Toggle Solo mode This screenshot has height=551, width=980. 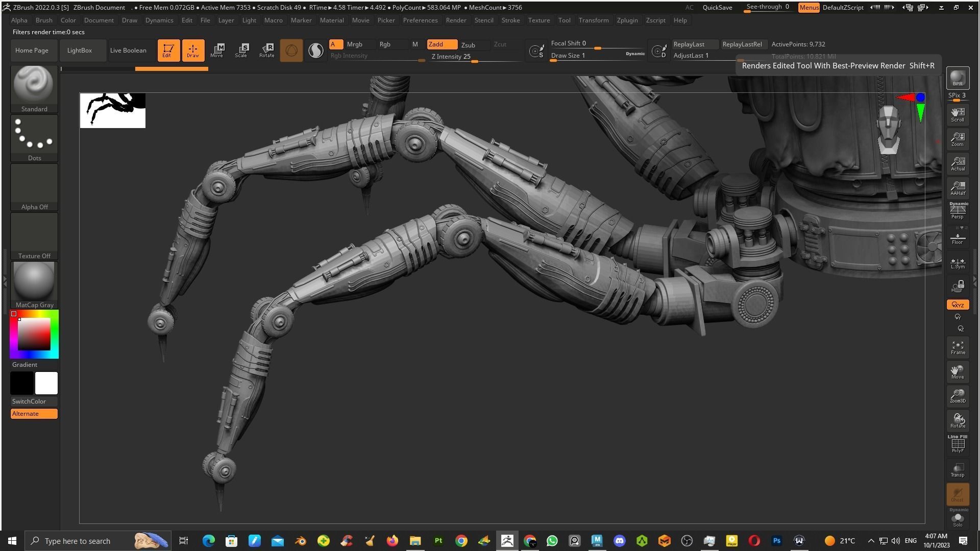tap(958, 518)
